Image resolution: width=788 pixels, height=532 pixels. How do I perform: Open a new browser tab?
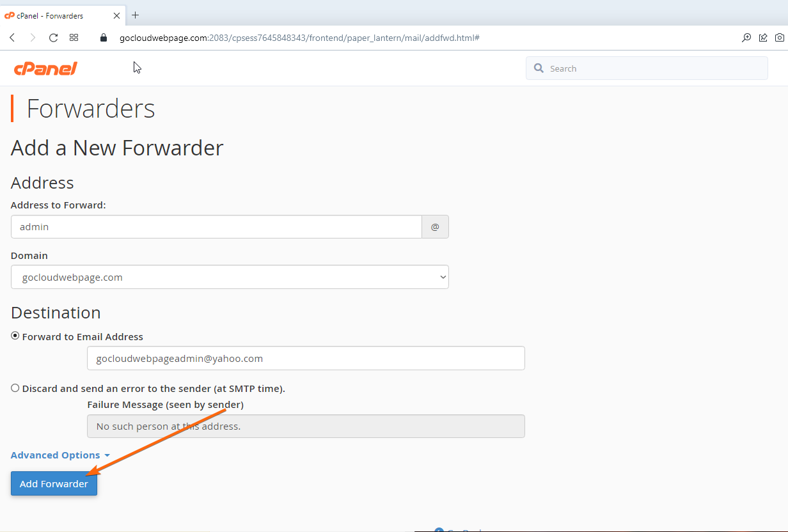coord(135,15)
